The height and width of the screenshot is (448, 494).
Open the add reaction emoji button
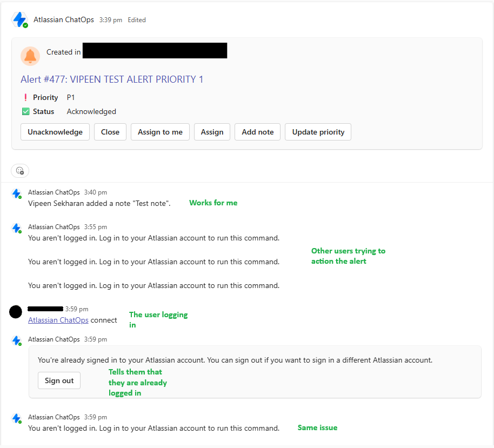tap(20, 171)
